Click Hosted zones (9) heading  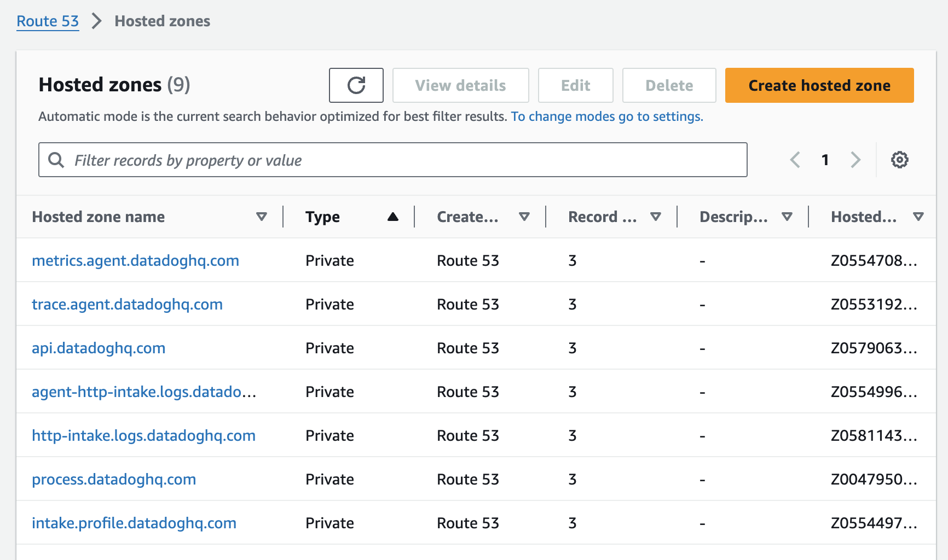[114, 85]
